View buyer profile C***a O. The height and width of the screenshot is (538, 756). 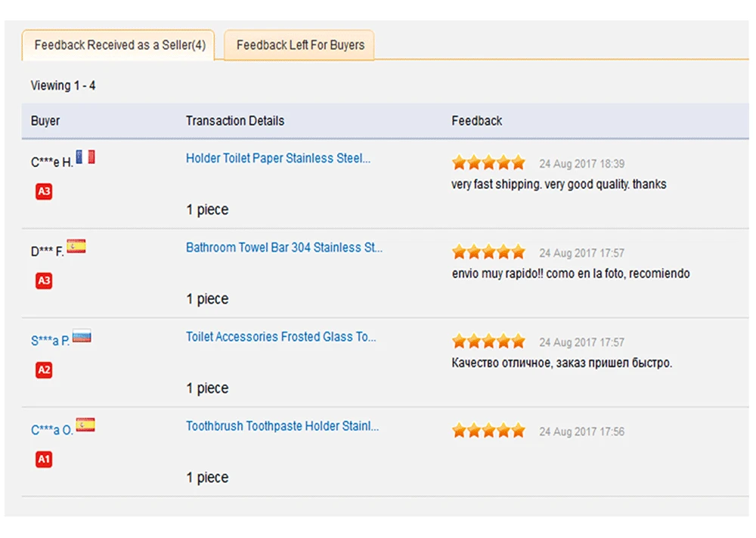pos(52,430)
